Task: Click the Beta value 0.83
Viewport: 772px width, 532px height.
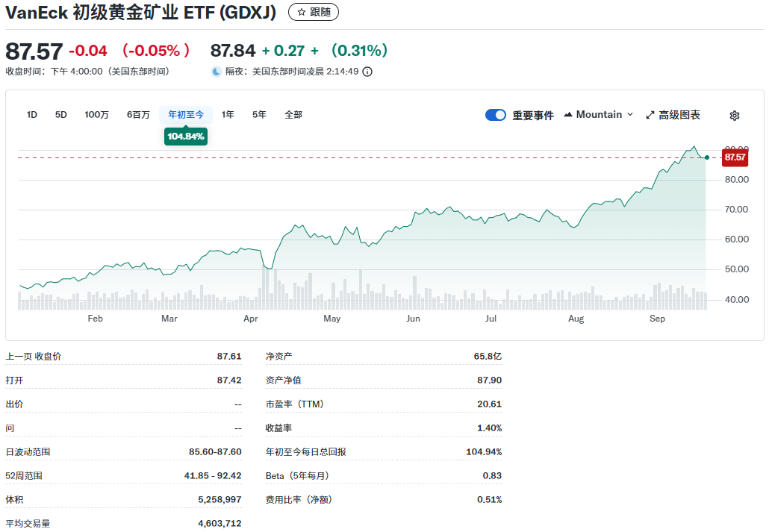Action: pos(492,476)
